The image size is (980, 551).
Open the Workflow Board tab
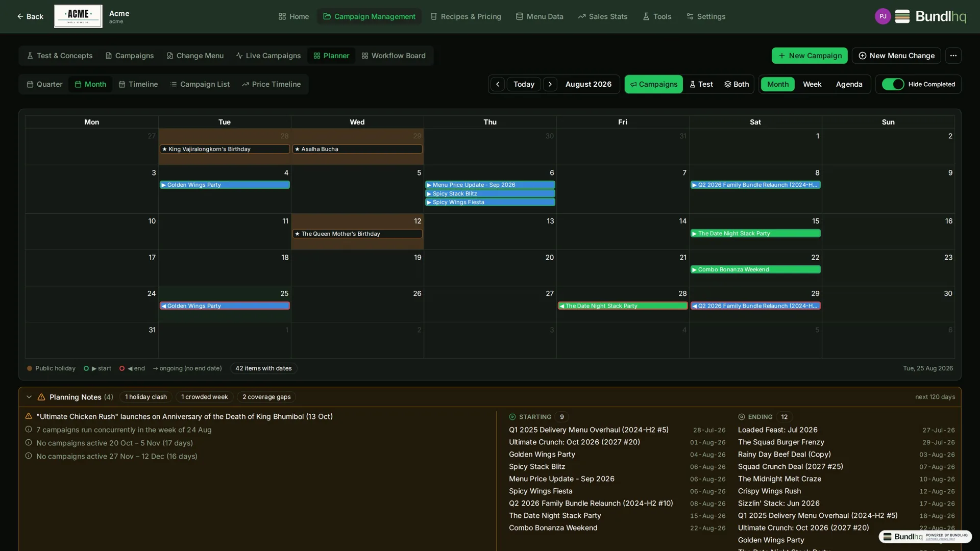point(393,56)
